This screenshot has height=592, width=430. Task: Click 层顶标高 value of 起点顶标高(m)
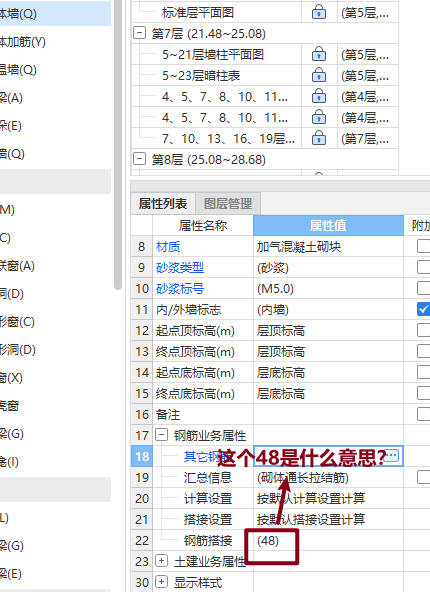328,331
